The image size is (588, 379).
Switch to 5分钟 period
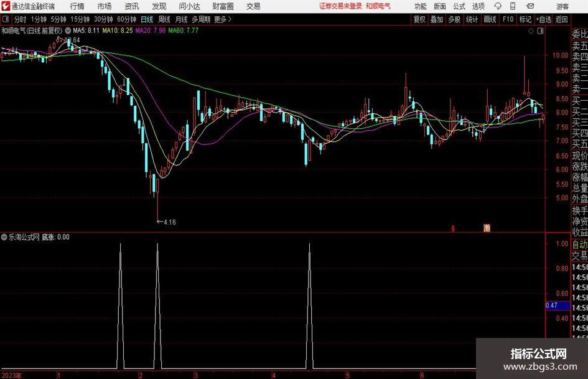click(x=58, y=19)
